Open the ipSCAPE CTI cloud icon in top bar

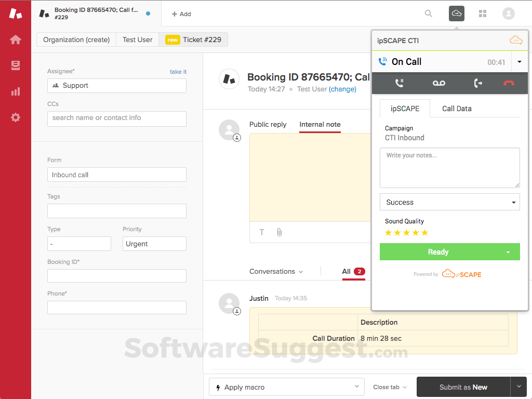(x=456, y=14)
